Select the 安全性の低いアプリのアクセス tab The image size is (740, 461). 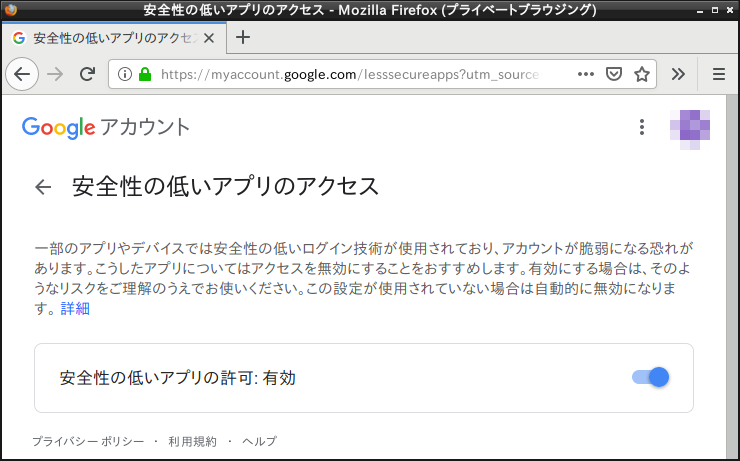(x=114, y=38)
